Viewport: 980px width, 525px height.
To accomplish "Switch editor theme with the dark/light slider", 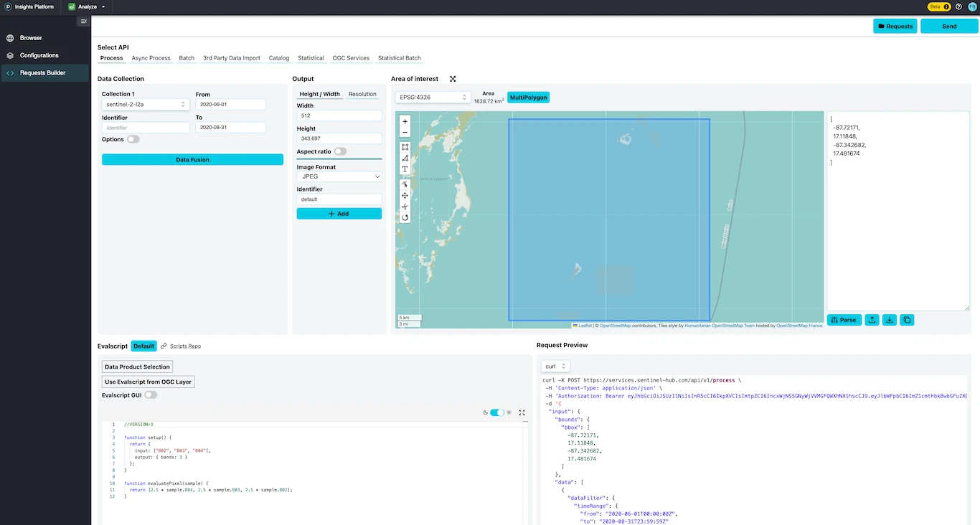I will point(496,412).
